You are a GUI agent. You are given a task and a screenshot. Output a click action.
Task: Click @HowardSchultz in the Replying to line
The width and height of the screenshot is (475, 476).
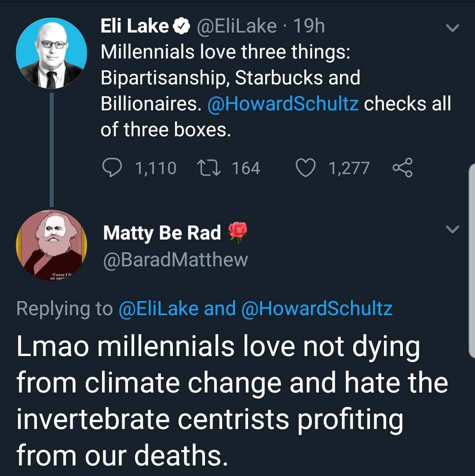(x=316, y=309)
